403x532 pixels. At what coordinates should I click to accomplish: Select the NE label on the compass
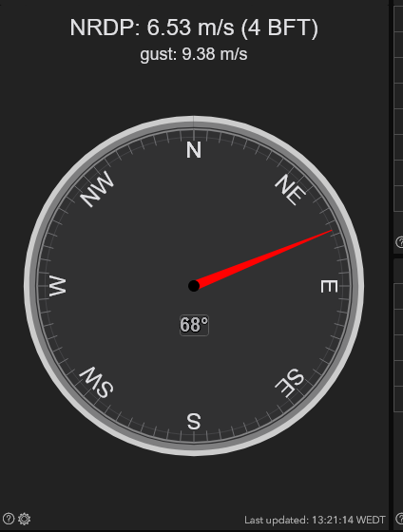pos(290,190)
